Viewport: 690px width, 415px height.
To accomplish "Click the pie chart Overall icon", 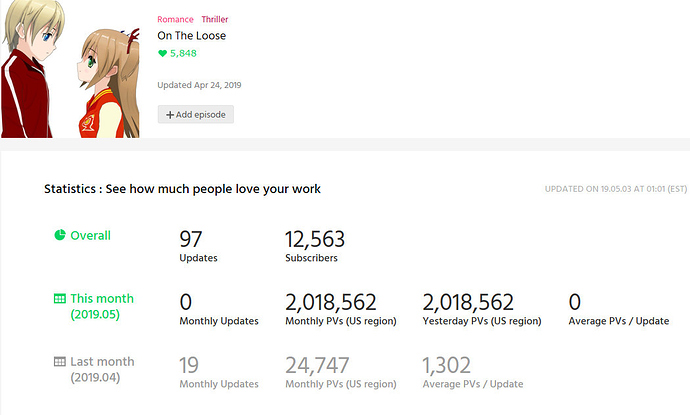I will pos(60,236).
